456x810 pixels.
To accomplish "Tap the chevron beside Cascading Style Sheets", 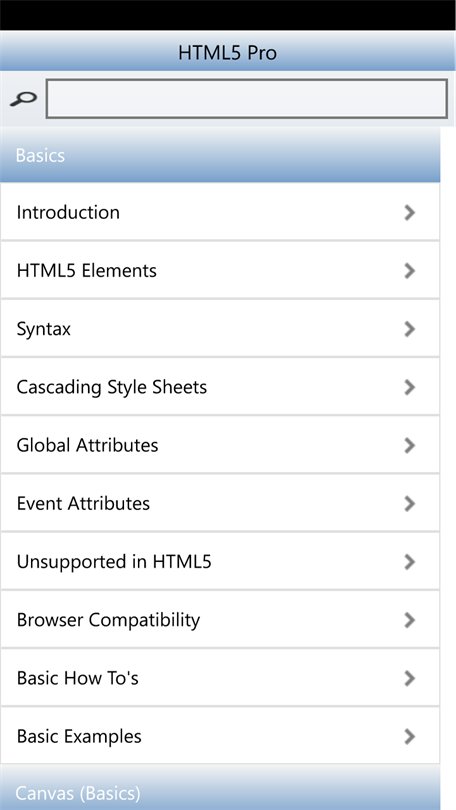I will (410, 387).
